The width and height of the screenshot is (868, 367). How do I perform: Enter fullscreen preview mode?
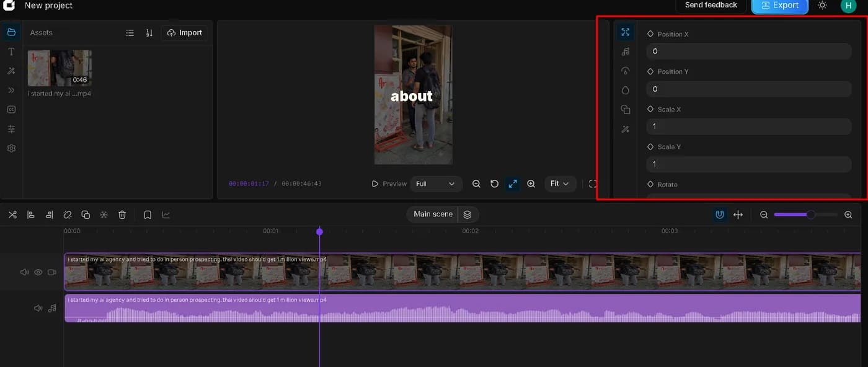593,183
